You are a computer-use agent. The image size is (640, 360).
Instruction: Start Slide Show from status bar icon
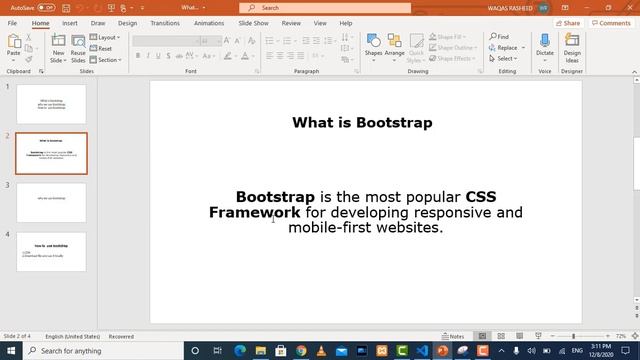(538, 336)
